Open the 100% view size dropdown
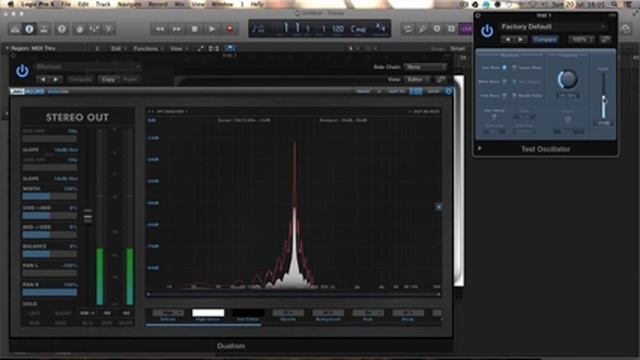 point(581,40)
